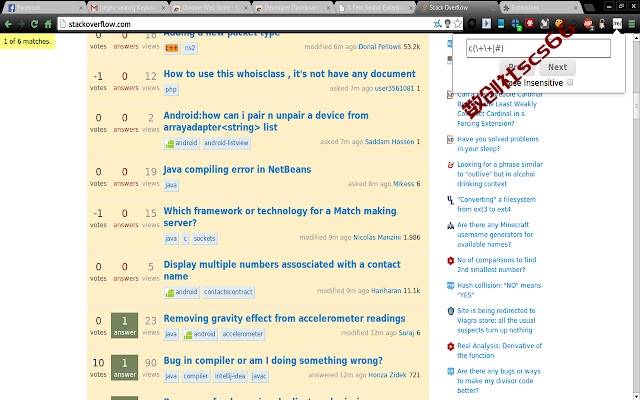Open 'Removing gravity effect' question
Image resolution: width=640 pixels, height=400 pixels.
click(x=284, y=318)
